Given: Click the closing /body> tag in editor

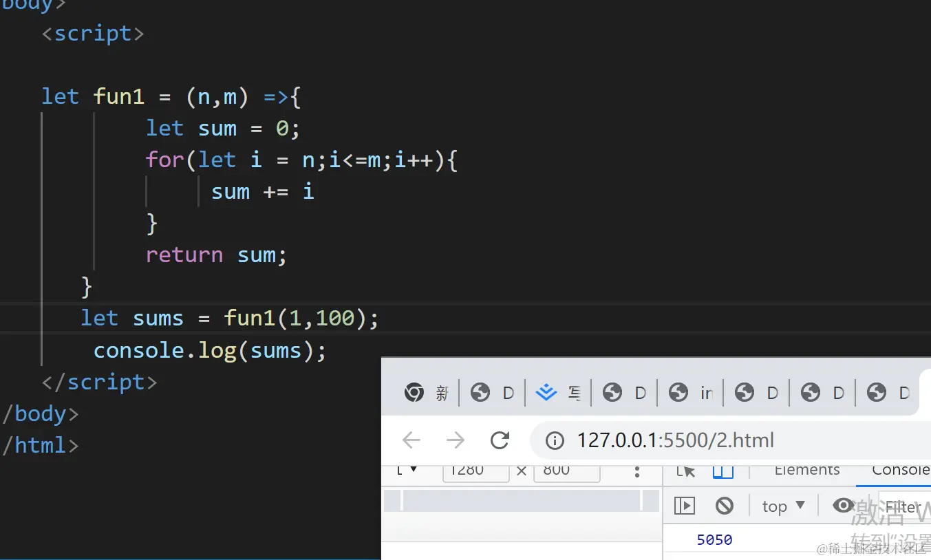Looking at the screenshot, I should (x=40, y=413).
